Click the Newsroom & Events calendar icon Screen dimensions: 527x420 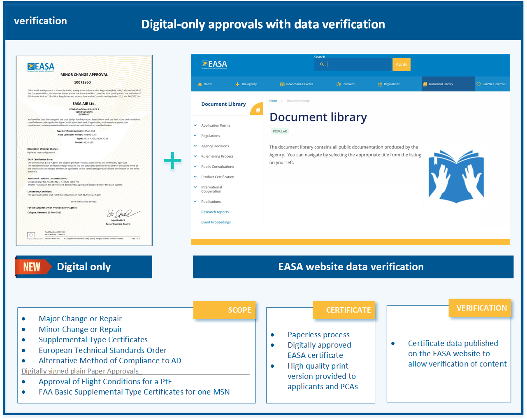coord(282,84)
